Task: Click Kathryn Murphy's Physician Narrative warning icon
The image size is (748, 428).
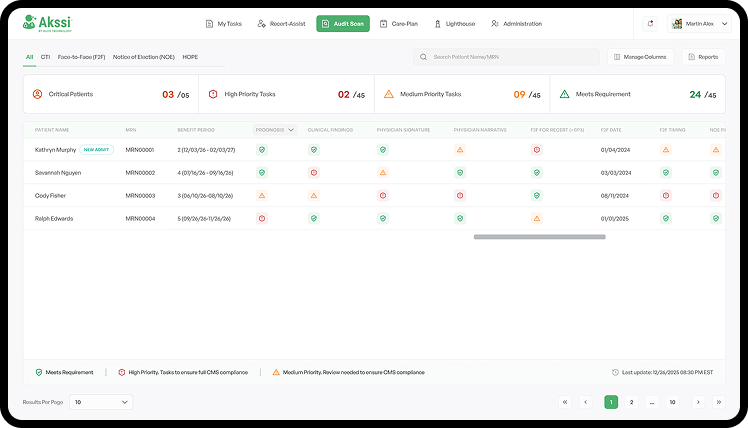Action: (x=460, y=150)
